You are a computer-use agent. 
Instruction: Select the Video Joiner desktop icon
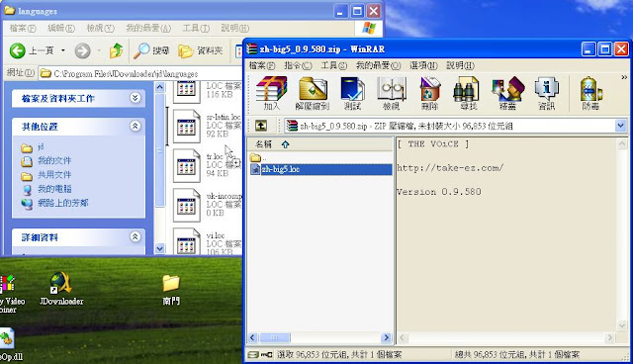click(10, 293)
